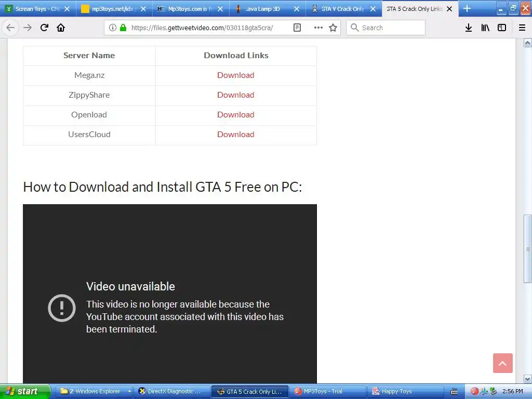Click the Openload server name cell

(x=89, y=115)
